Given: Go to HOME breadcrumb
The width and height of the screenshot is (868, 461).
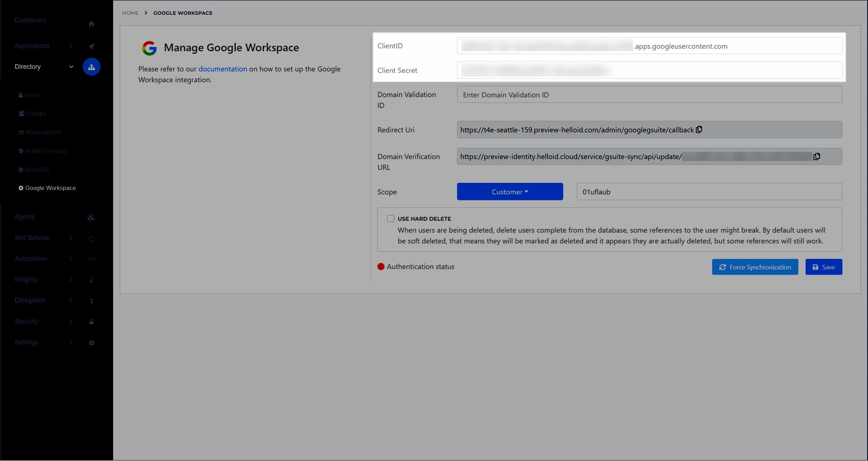Looking at the screenshot, I should (x=130, y=13).
